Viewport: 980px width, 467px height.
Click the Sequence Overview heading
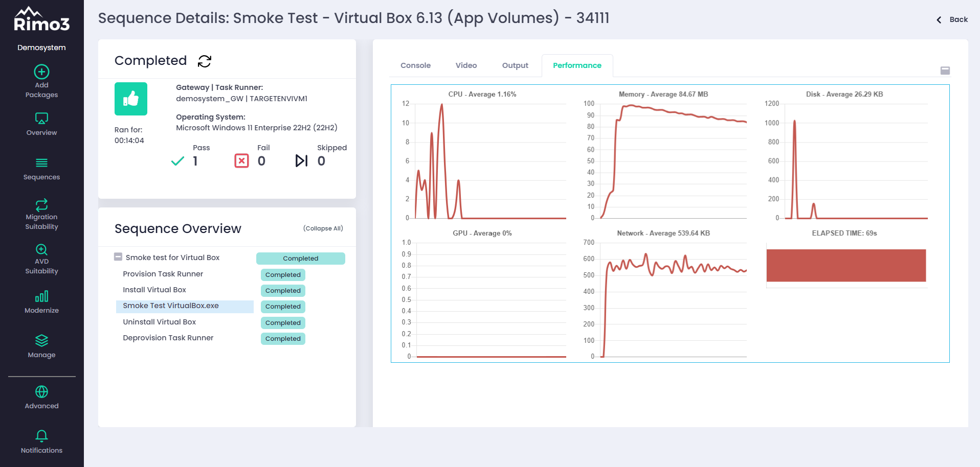(177, 228)
